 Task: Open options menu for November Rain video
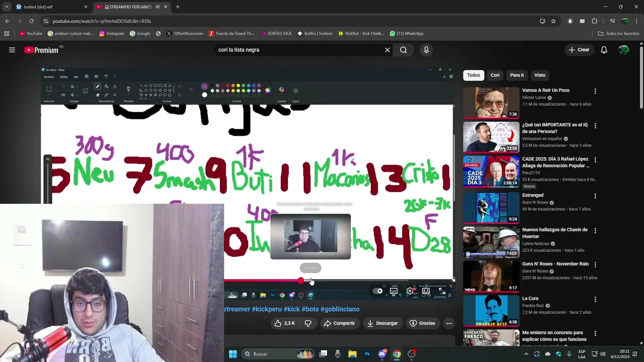tap(595, 264)
